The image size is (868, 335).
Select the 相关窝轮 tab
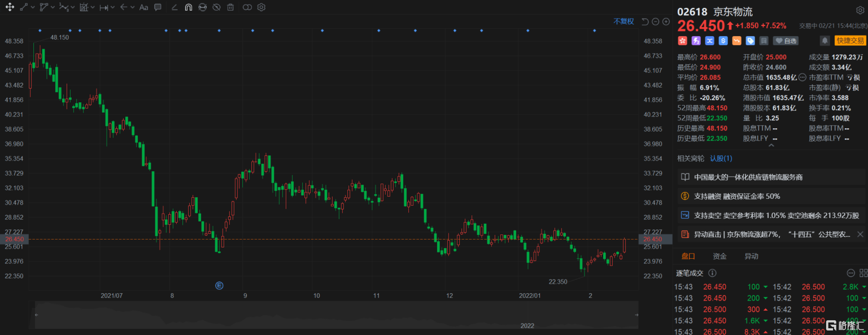click(691, 159)
